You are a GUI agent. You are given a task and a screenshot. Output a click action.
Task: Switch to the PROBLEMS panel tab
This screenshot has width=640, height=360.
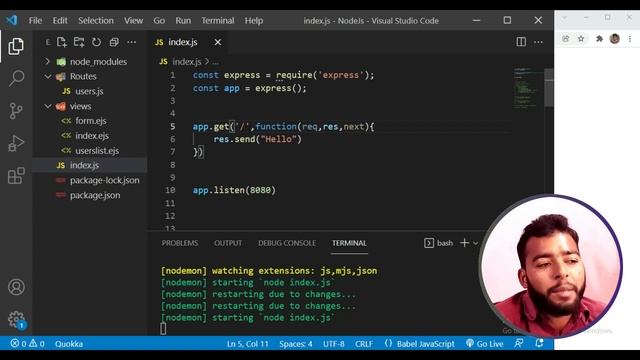[180, 243]
